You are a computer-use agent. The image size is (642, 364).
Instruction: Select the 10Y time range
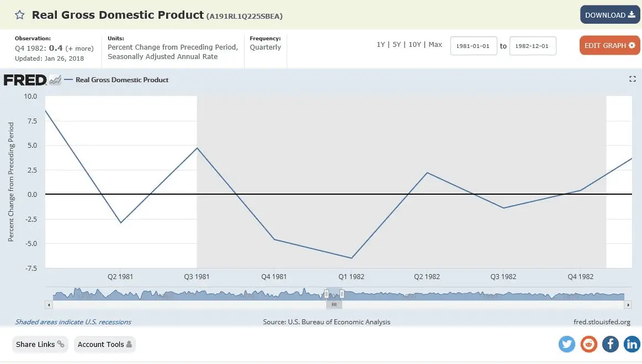click(x=415, y=44)
